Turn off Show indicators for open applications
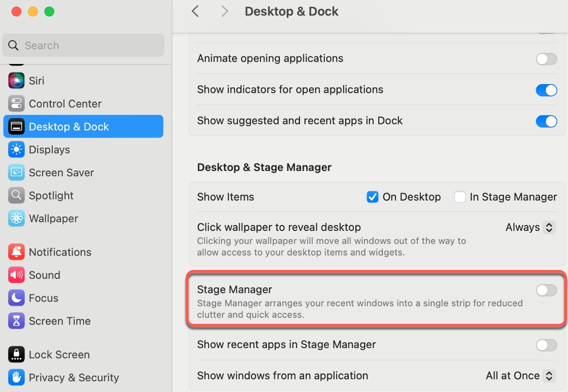 point(546,90)
